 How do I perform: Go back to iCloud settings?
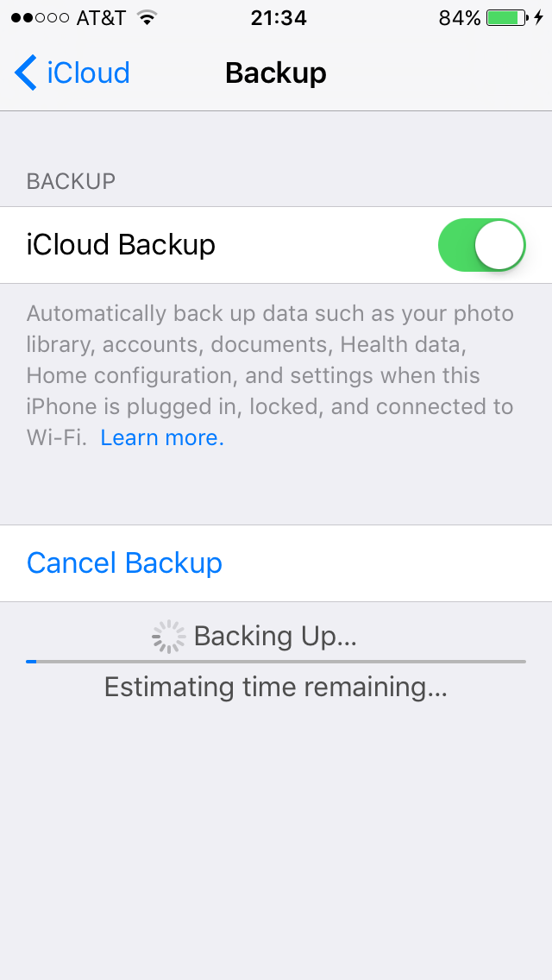(72, 72)
